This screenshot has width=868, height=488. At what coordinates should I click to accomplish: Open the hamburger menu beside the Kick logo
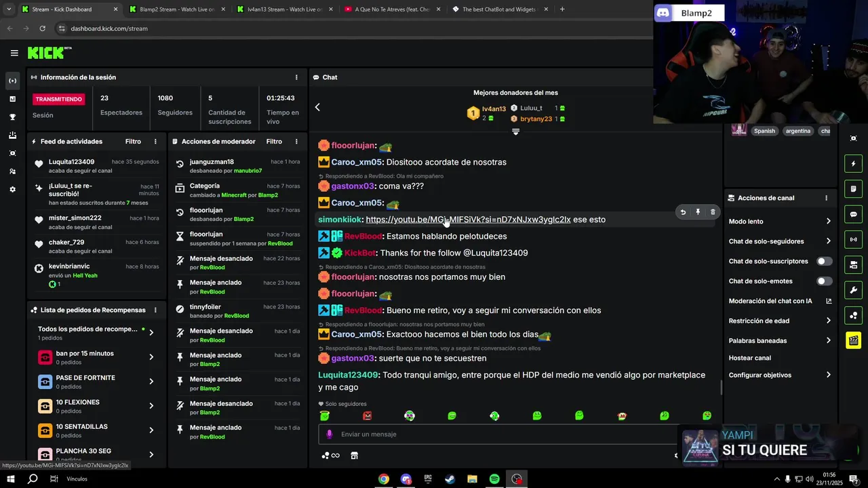coord(14,53)
